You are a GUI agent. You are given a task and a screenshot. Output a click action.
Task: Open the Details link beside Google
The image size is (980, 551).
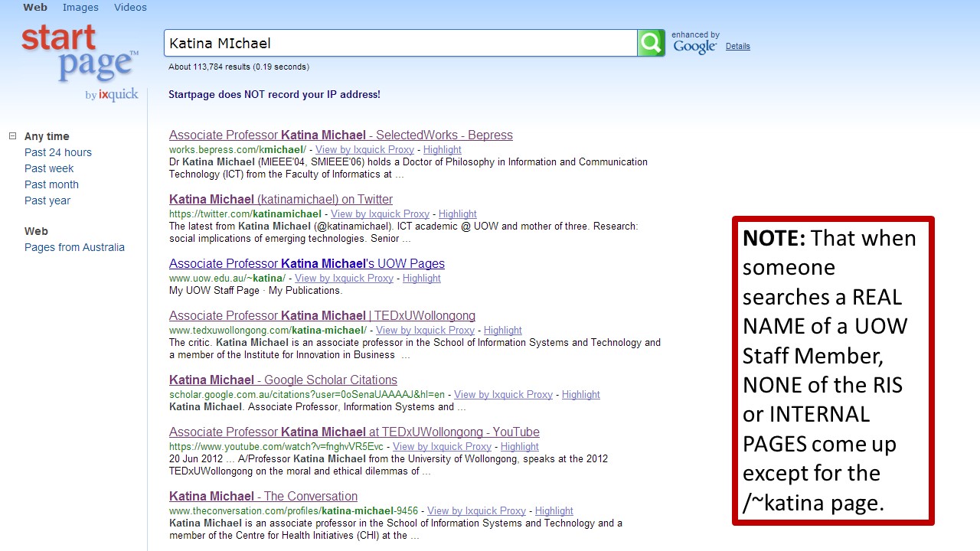pos(738,46)
